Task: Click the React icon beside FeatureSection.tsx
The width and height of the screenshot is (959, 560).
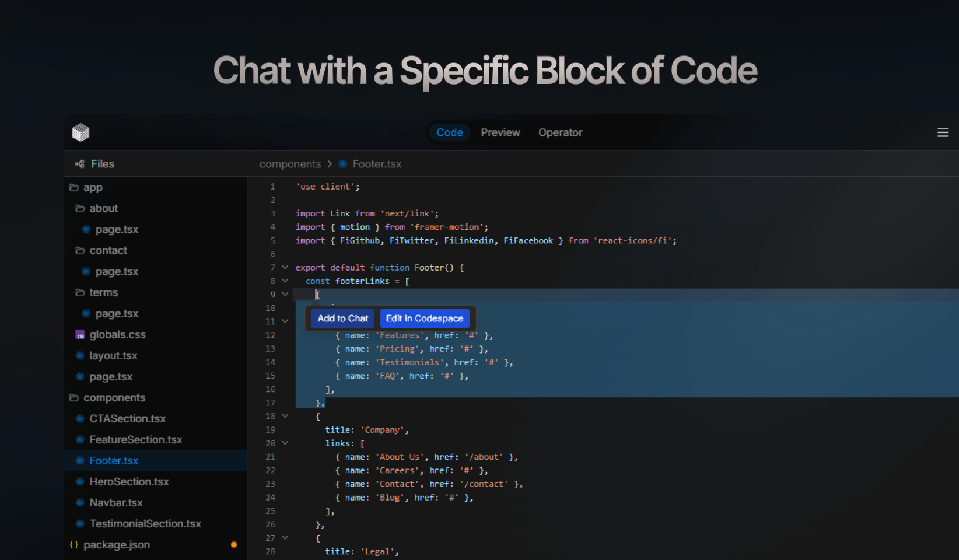Action: click(80, 439)
